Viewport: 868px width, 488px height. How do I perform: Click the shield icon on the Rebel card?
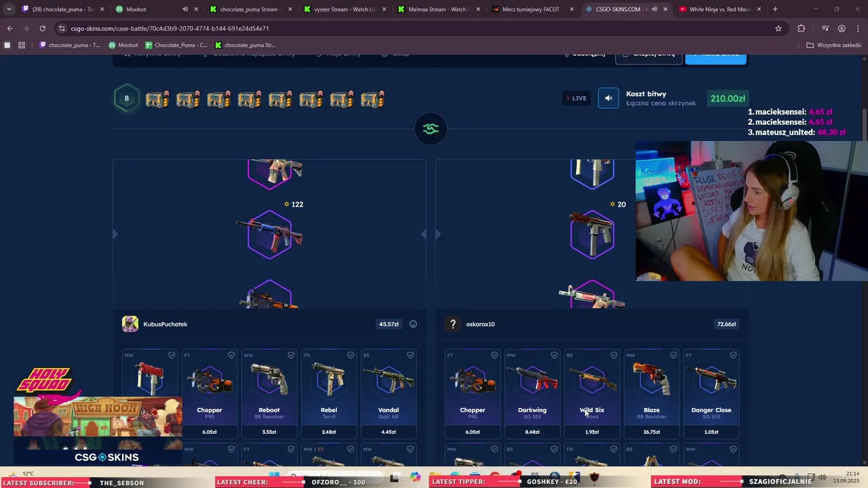(x=351, y=355)
